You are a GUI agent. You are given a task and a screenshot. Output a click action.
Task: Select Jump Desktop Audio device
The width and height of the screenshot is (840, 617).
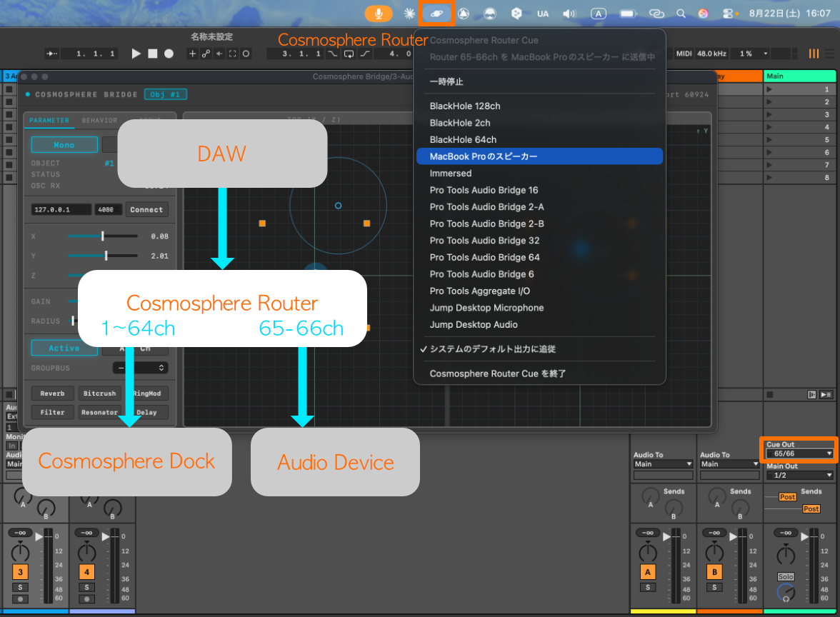click(x=539, y=324)
